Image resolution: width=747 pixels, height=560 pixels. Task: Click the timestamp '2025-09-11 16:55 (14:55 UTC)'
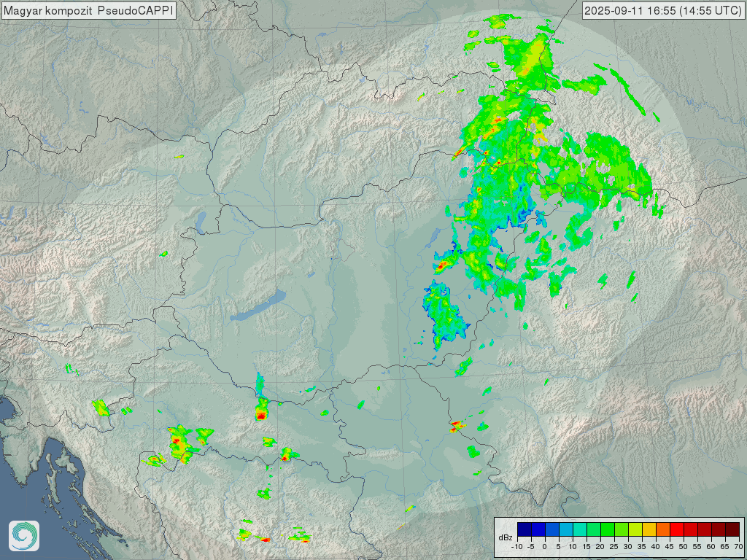(x=663, y=10)
